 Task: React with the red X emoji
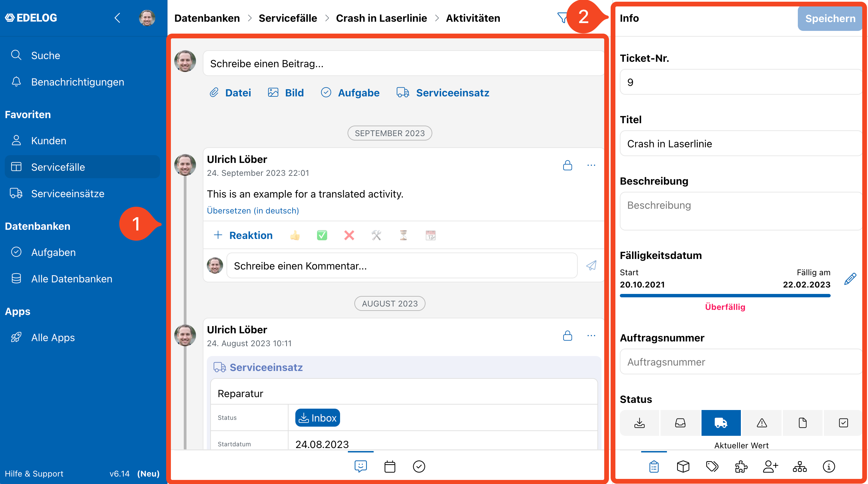coord(349,235)
